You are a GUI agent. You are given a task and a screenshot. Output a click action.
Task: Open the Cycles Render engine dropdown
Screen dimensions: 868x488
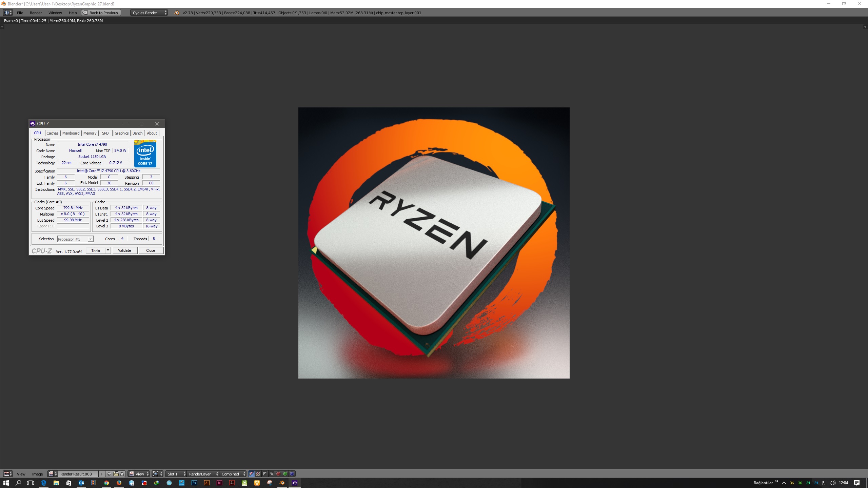coord(149,13)
